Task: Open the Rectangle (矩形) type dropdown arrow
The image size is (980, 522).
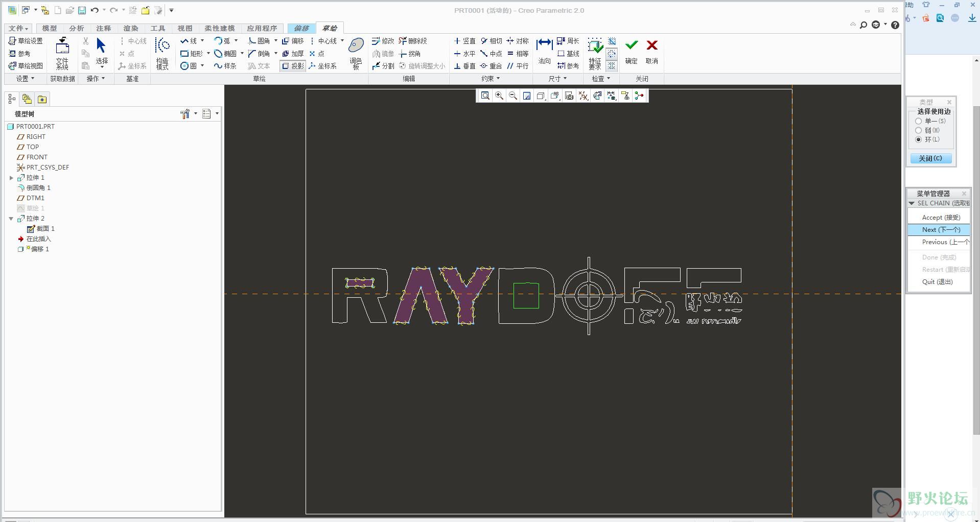Action: 208,54
